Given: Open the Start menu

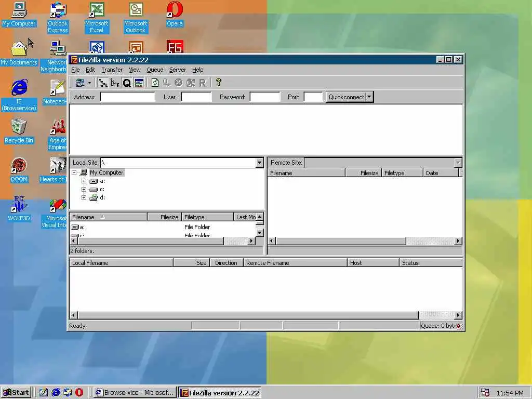Looking at the screenshot, I should point(16,393).
